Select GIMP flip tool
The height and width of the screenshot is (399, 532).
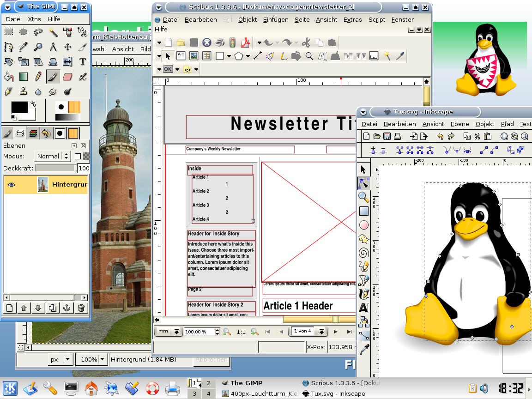tap(67, 62)
